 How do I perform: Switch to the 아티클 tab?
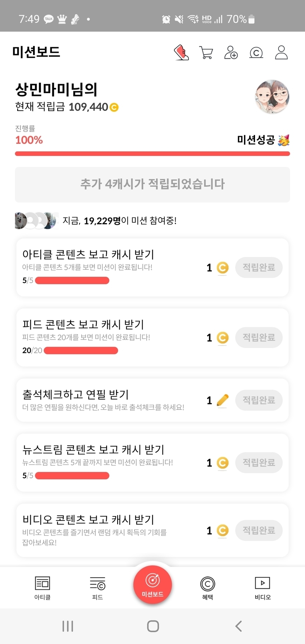[x=42, y=587]
